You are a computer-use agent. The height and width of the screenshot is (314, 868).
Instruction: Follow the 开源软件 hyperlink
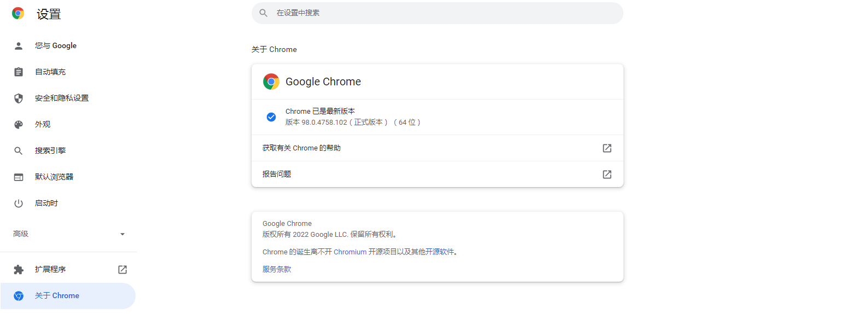440,252
